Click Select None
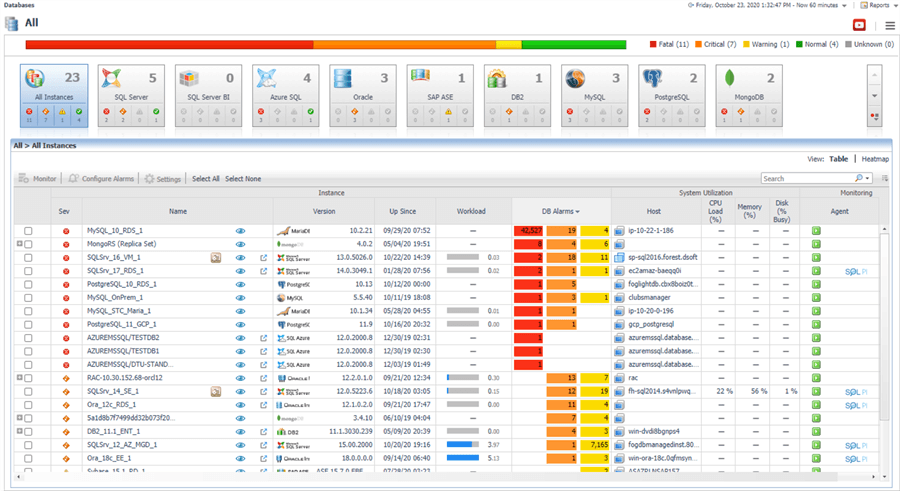The height and width of the screenshot is (491, 900). [x=243, y=179]
